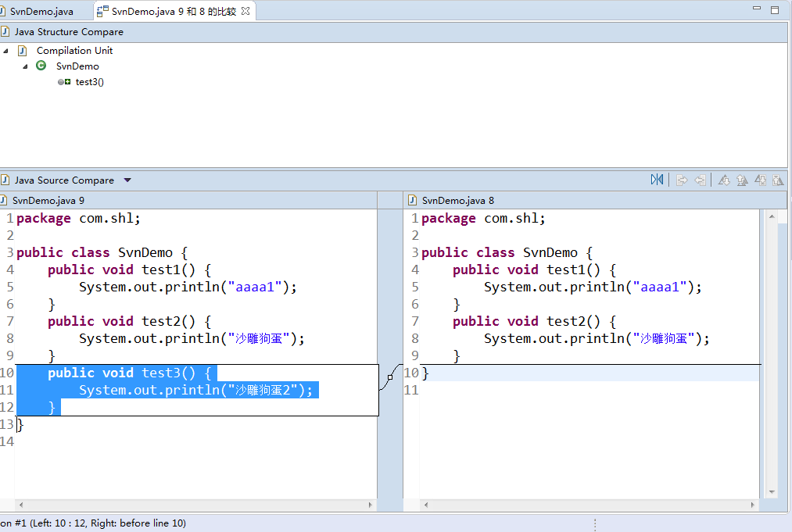Image resolution: width=792 pixels, height=532 pixels.
Task: Click left arrow of right pane horizontal scrollbar
Action: 426,504
